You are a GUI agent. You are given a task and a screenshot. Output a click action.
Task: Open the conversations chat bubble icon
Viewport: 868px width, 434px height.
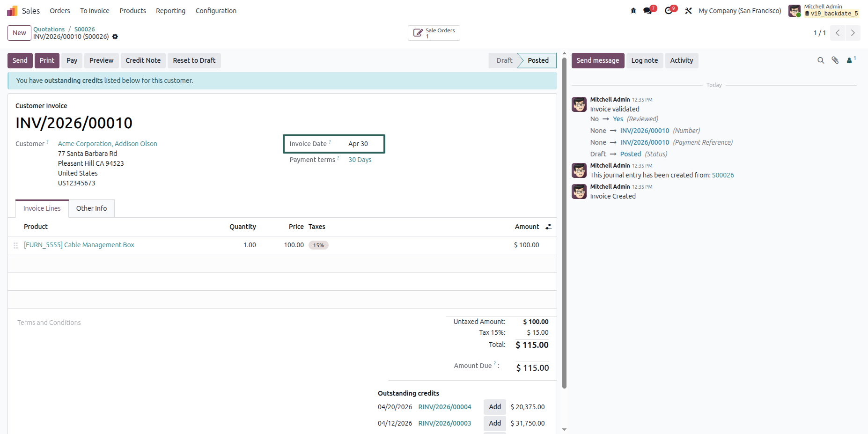coord(648,11)
